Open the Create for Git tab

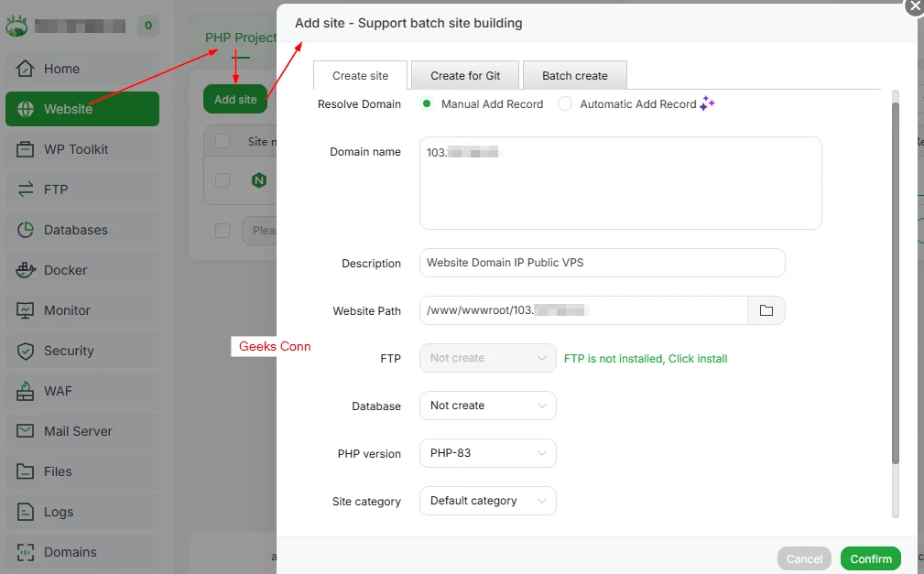click(x=464, y=74)
